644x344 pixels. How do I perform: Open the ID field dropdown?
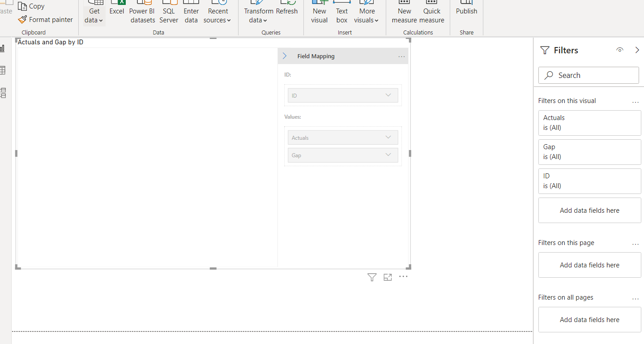tap(343, 95)
